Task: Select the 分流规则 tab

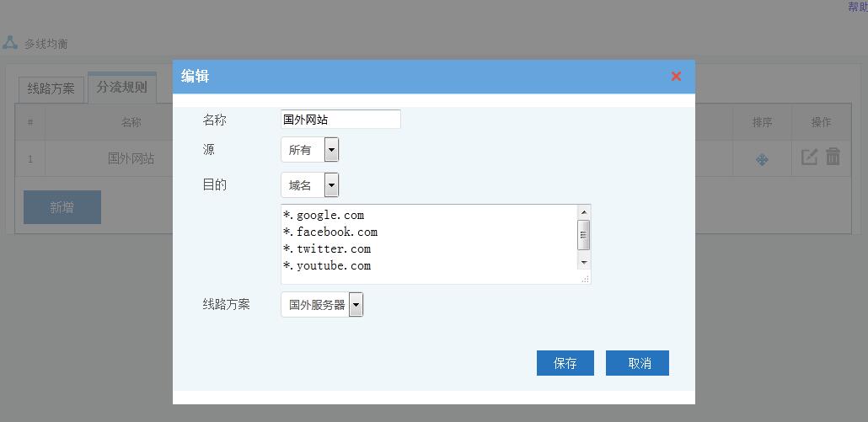Action: point(121,87)
